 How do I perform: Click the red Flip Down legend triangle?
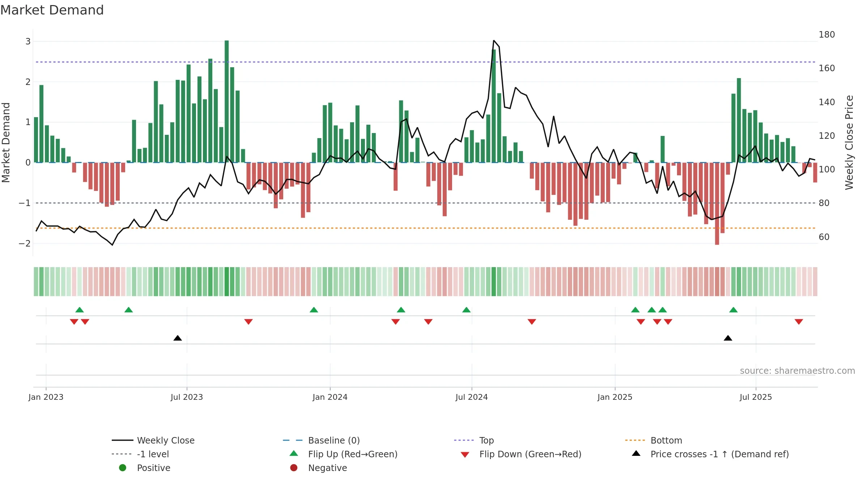[x=465, y=455]
